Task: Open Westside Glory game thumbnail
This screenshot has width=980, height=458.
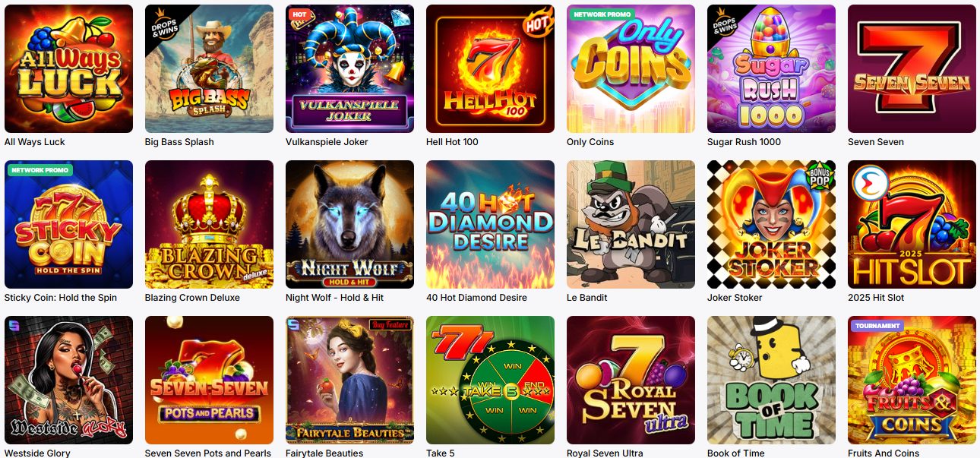Action: tap(68, 380)
